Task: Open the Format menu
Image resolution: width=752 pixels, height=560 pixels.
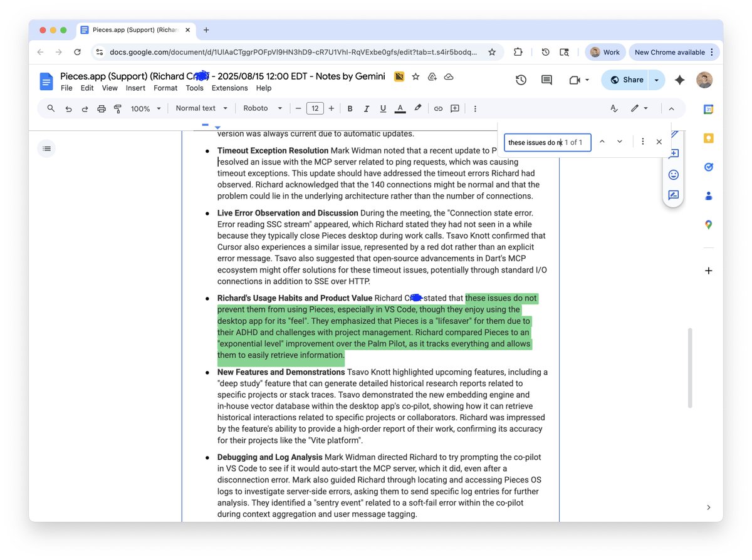Action: (x=165, y=88)
